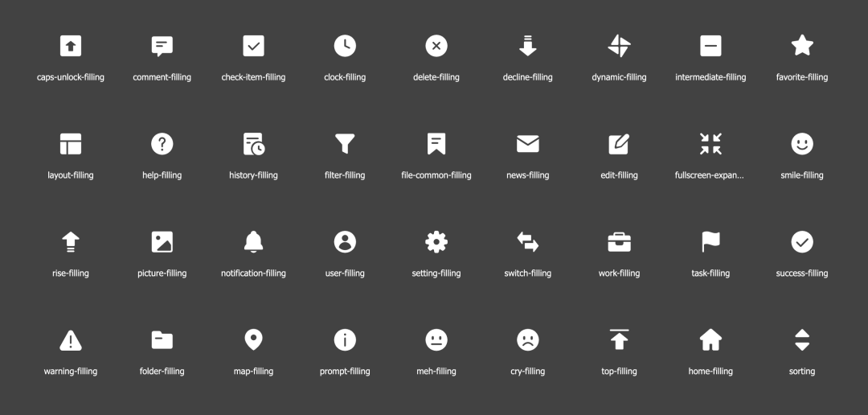Select the filter-filling funnel icon
868x415 pixels.
click(x=345, y=143)
